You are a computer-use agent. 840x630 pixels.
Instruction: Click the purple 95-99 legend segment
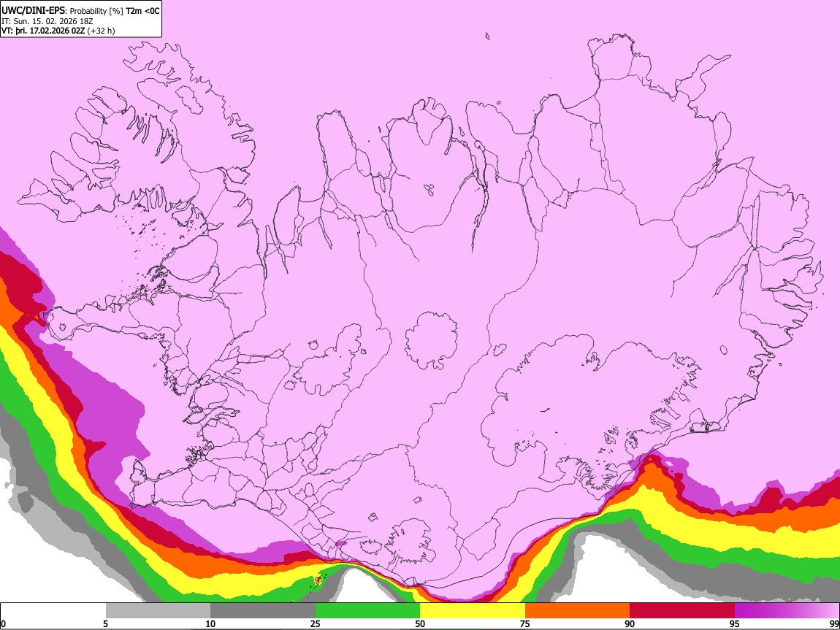point(787,611)
